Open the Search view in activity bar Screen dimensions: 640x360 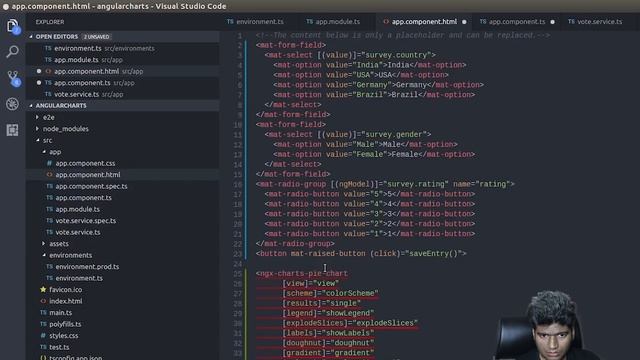(x=13, y=52)
